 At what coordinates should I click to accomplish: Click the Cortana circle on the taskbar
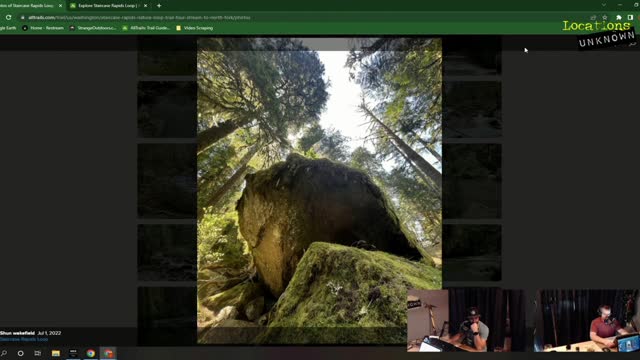20,353
